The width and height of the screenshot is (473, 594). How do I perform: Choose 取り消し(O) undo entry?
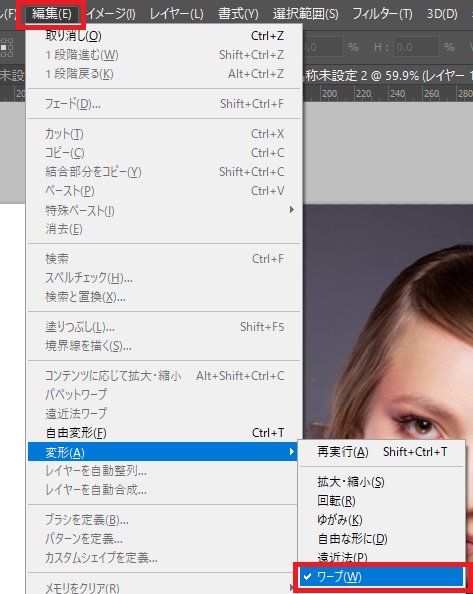tap(164, 36)
